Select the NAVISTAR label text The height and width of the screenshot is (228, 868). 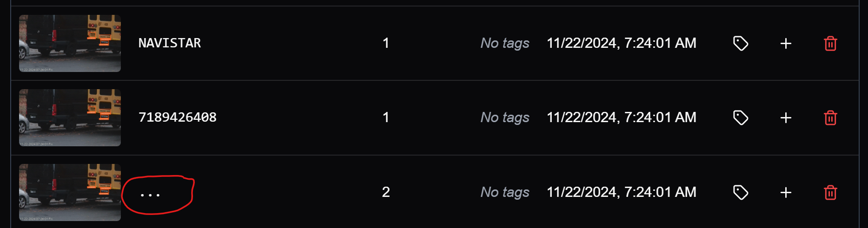coord(170,43)
